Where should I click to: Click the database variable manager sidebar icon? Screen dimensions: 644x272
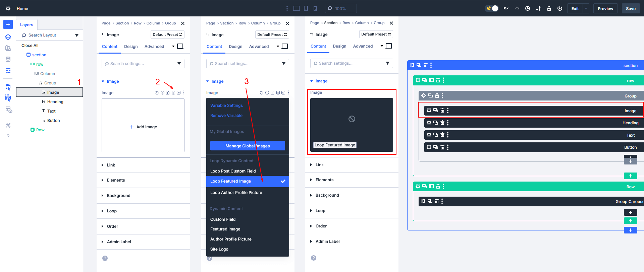tap(8, 59)
